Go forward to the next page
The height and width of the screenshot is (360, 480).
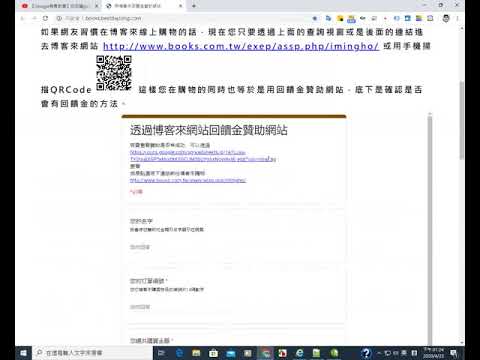click(x=34, y=18)
